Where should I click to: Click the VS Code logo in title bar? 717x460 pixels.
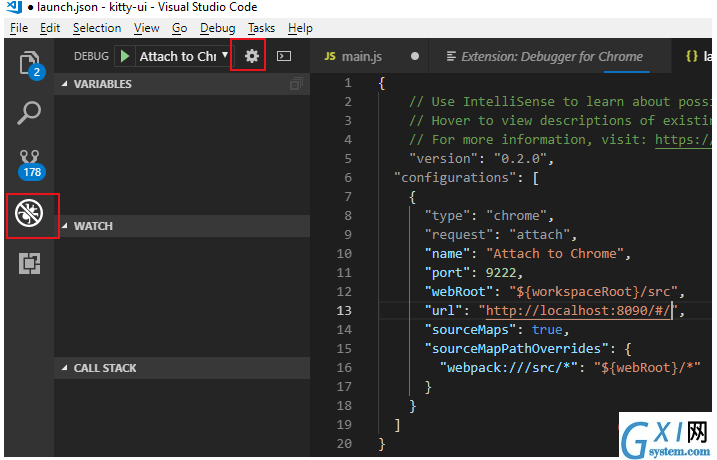coord(14,7)
